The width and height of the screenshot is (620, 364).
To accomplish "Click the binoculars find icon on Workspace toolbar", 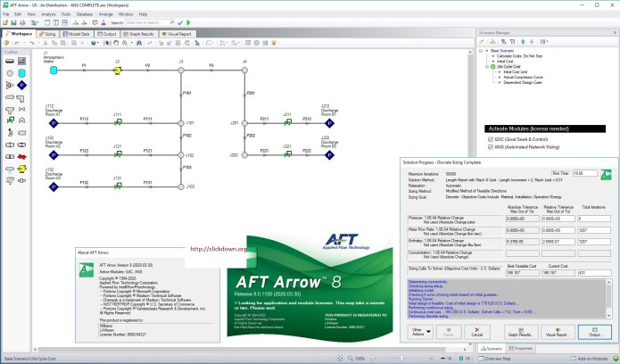I will 139,43.
